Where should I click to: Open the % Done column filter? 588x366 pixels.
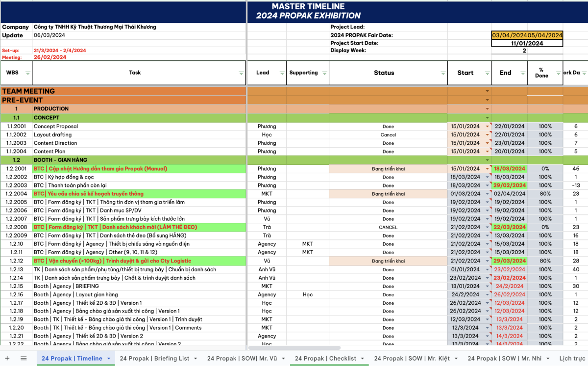coord(559,73)
